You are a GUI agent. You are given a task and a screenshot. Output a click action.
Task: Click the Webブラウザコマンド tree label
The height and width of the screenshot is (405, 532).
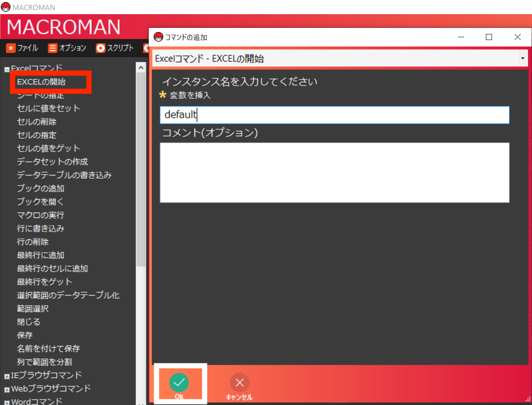pyautogui.click(x=51, y=388)
